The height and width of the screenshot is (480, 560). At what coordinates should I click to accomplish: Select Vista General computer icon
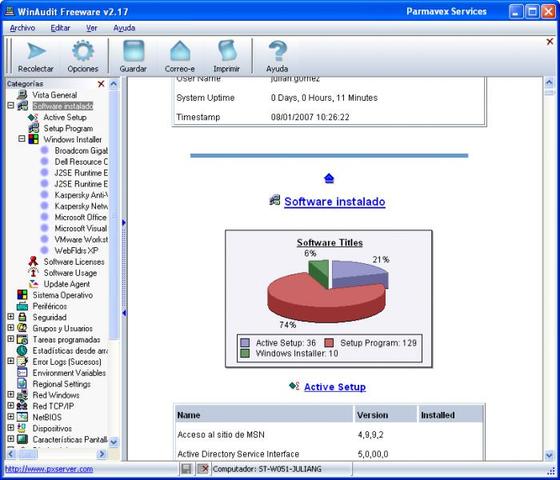pyautogui.click(x=22, y=95)
